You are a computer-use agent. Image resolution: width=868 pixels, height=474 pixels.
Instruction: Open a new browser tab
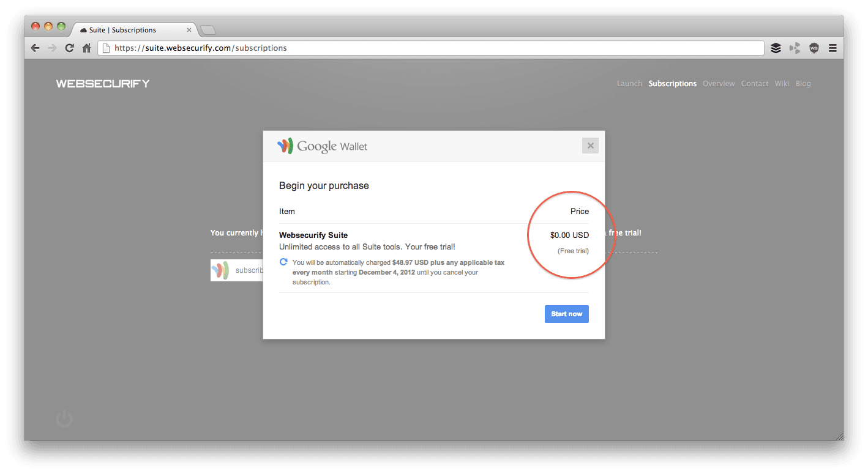click(208, 30)
